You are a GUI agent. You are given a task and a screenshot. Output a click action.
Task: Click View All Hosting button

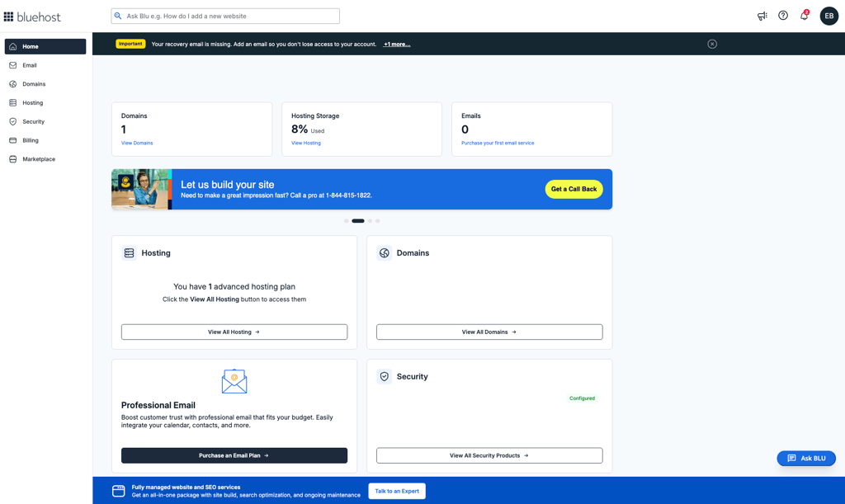point(234,332)
